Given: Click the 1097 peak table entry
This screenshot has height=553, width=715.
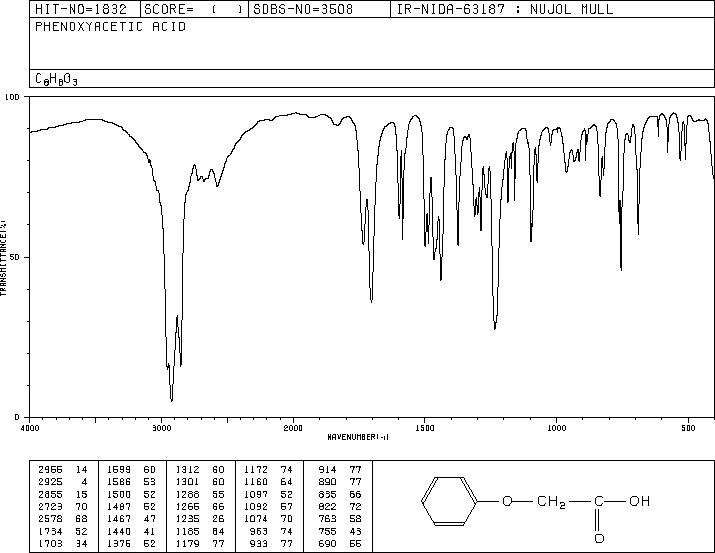Looking at the screenshot, I should 269,494.
